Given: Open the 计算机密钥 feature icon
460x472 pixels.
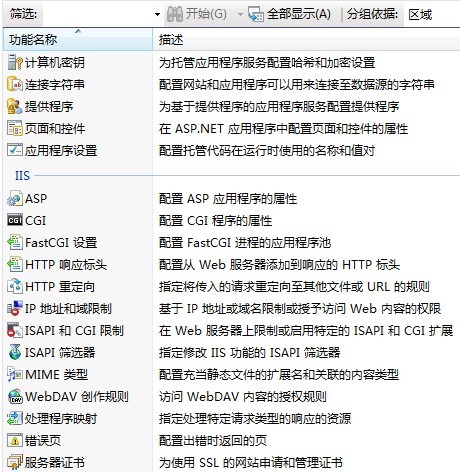Looking at the screenshot, I should tap(15, 63).
